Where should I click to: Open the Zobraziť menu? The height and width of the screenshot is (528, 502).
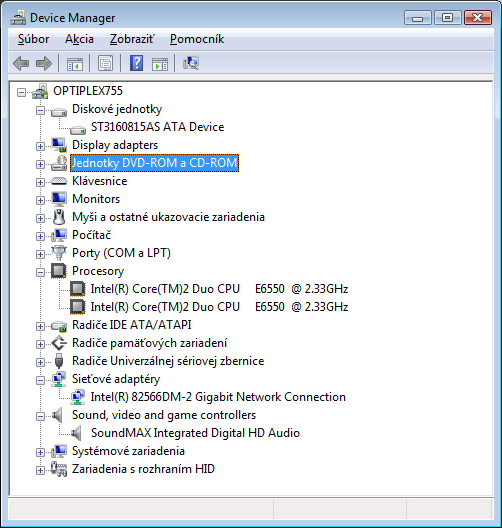(132, 39)
